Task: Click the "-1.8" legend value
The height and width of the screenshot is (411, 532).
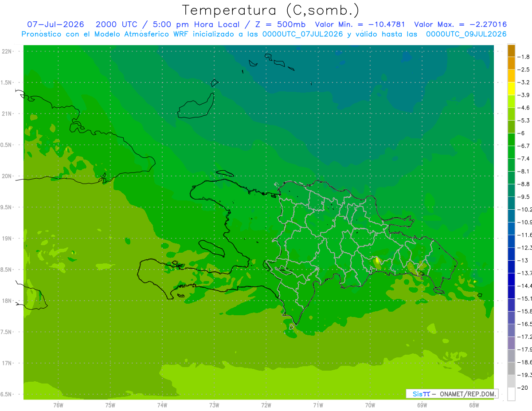Action: pyautogui.click(x=524, y=57)
